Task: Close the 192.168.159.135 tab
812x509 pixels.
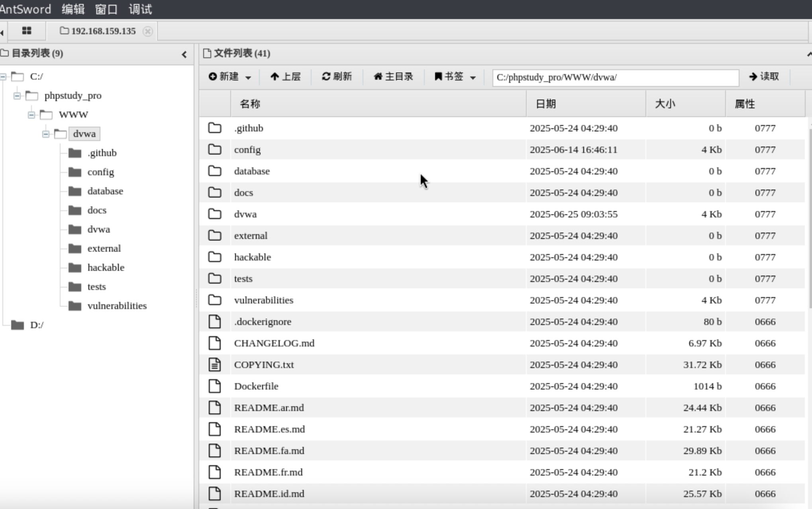Action: [148, 31]
